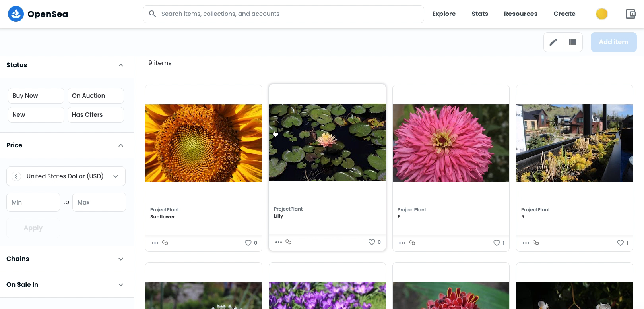
Task: Open ProjectPlant link on item 5 card
Action: [x=535, y=210]
